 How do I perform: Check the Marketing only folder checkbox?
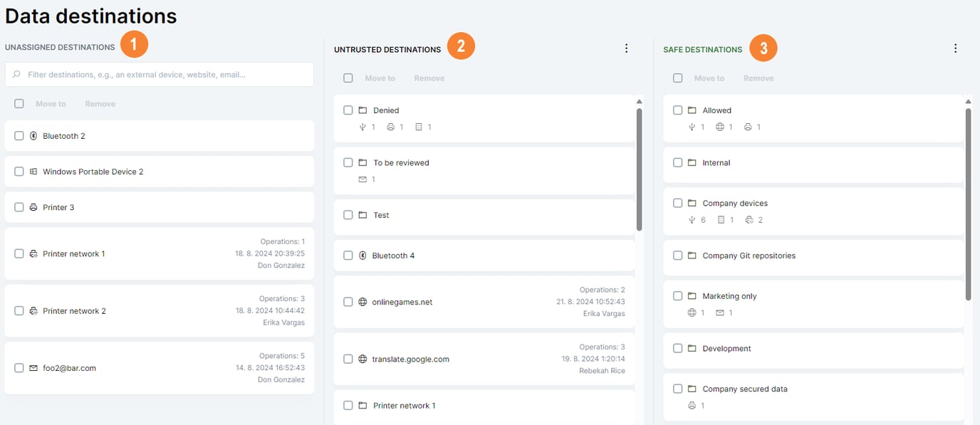point(678,296)
